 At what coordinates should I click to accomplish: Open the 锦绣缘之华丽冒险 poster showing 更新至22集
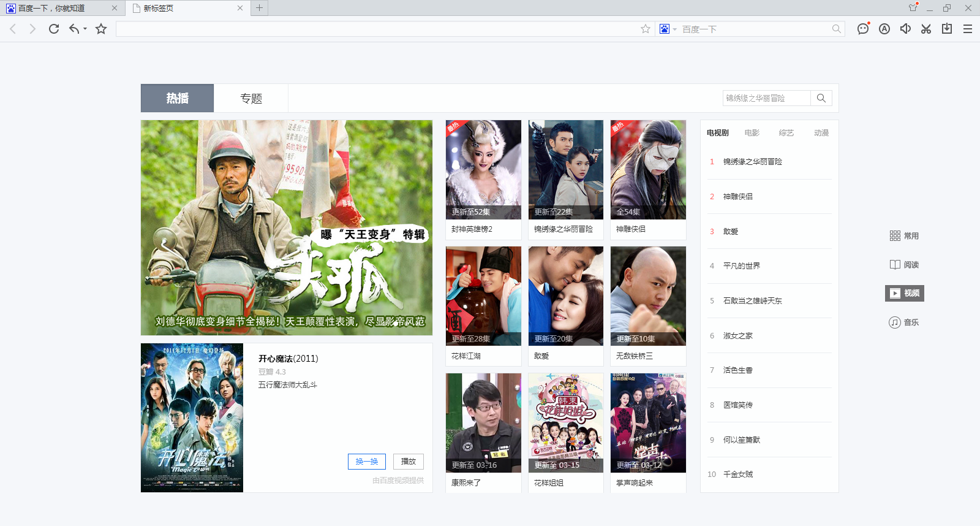(x=566, y=169)
